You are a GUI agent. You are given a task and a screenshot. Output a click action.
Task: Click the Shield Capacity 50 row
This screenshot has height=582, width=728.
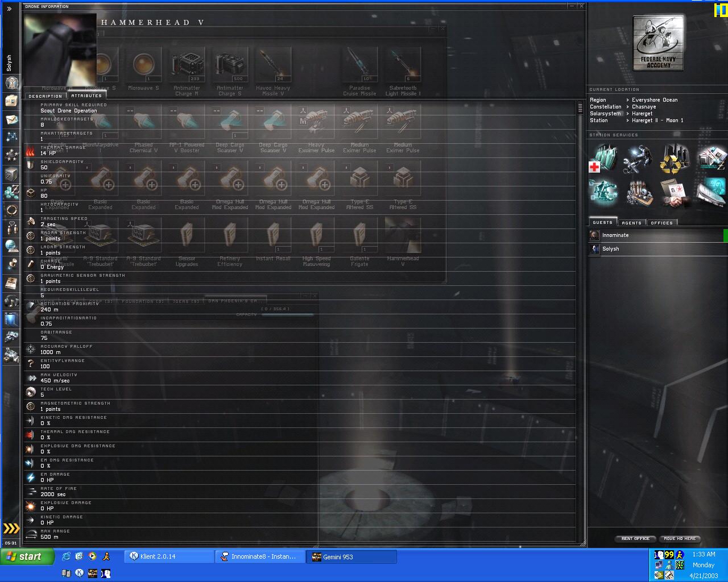pyautogui.click(x=299, y=165)
